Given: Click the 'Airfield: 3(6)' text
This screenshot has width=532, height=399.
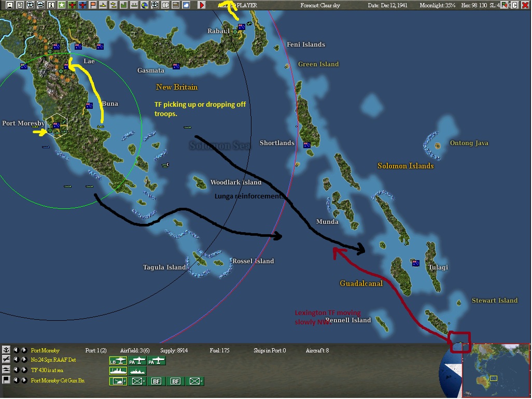Looking at the screenshot, I should click(135, 350).
